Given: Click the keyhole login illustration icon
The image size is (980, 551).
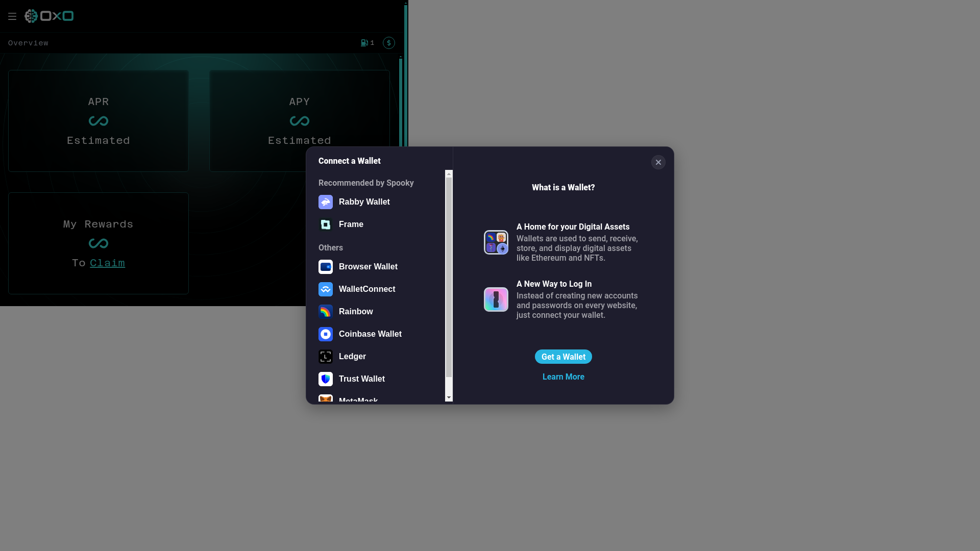Looking at the screenshot, I should pos(496,299).
